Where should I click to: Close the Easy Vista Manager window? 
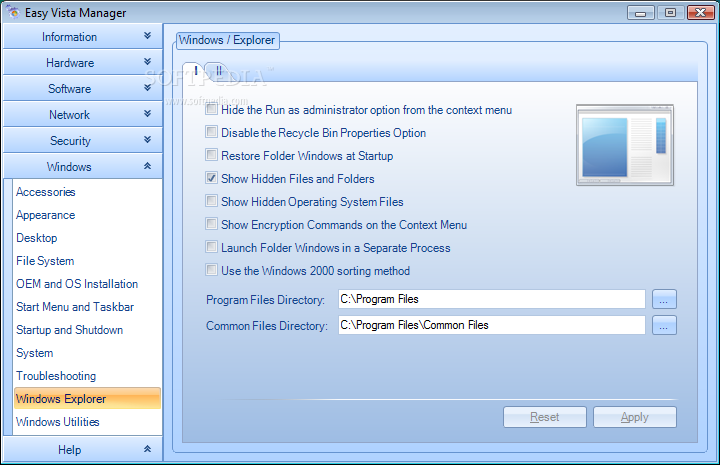click(x=700, y=12)
